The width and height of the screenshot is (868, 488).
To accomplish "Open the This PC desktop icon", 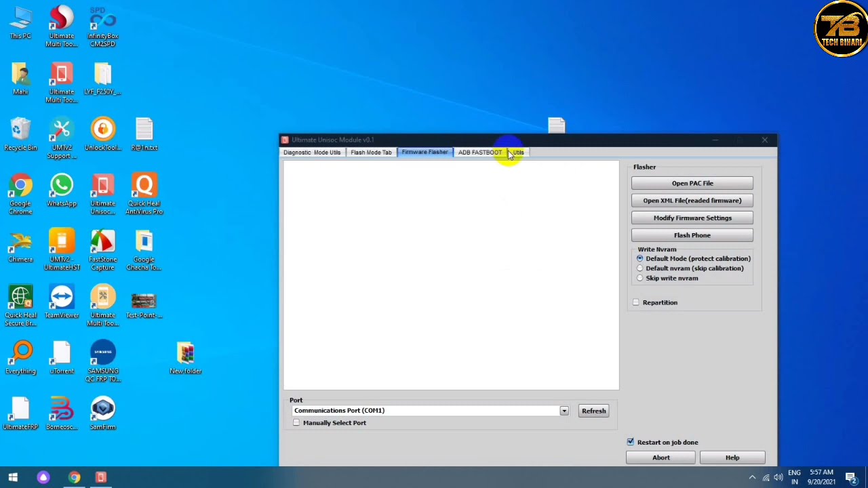I will [x=20, y=24].
